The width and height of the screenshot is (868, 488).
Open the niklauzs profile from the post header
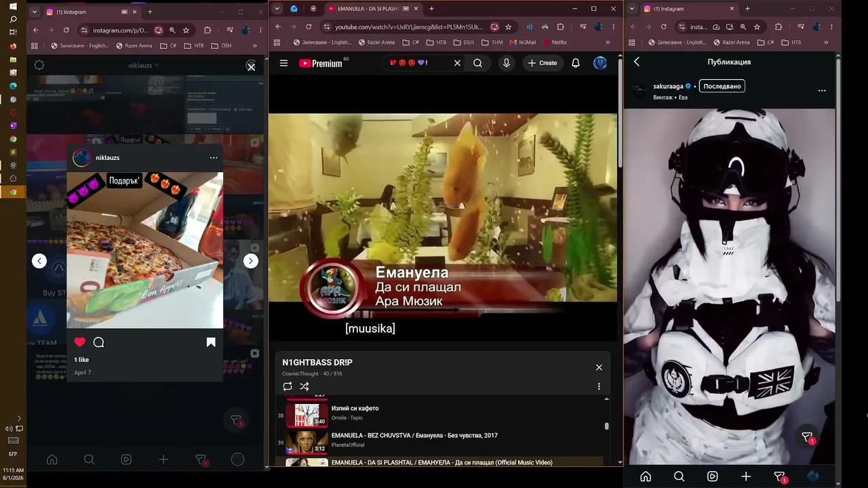[x=107, y=158]
